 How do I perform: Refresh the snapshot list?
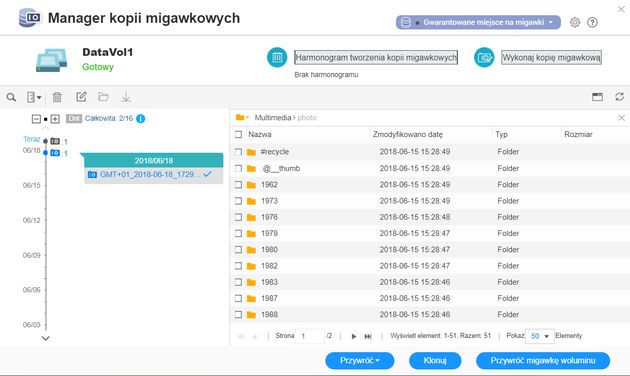[619, 97]
